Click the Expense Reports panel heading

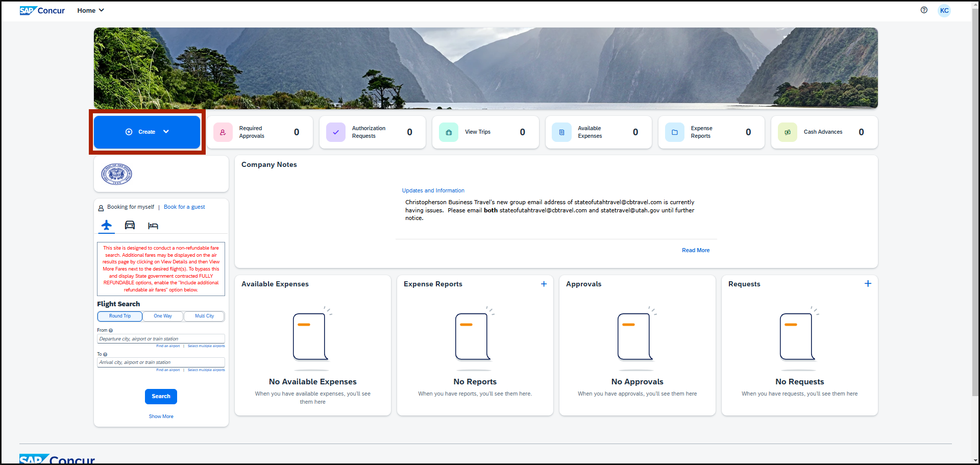point(433,284)
